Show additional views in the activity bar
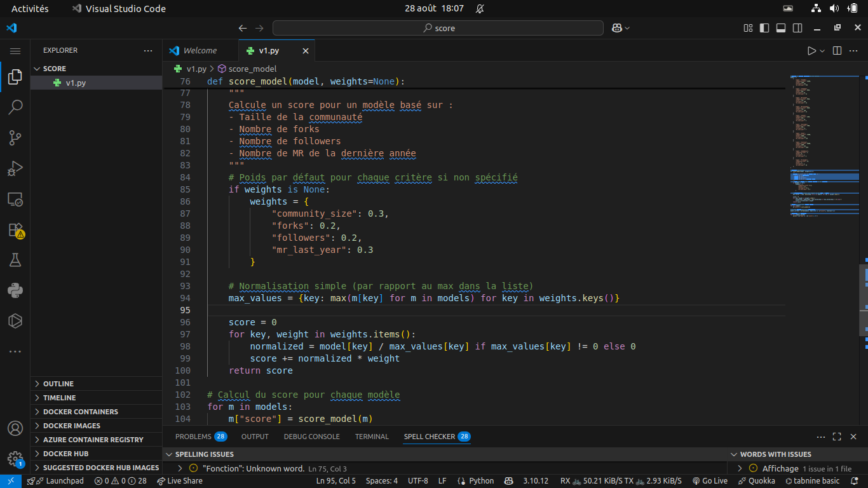Image resolution: width=868 pixels, height=488 pixels. click(x=15, y=351)
